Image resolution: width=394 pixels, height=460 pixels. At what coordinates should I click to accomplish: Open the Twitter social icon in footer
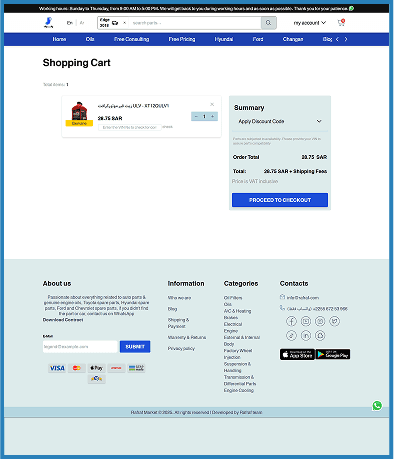(334, 321)
